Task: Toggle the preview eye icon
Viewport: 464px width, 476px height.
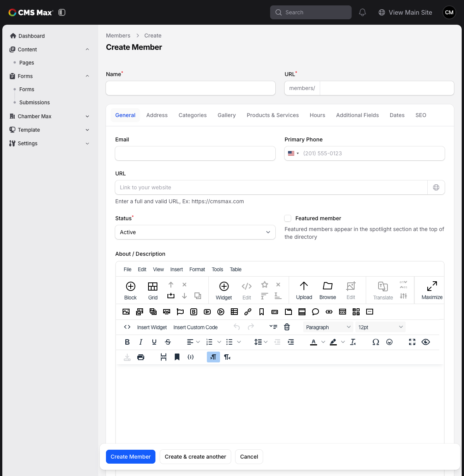Action: (426, 342)
